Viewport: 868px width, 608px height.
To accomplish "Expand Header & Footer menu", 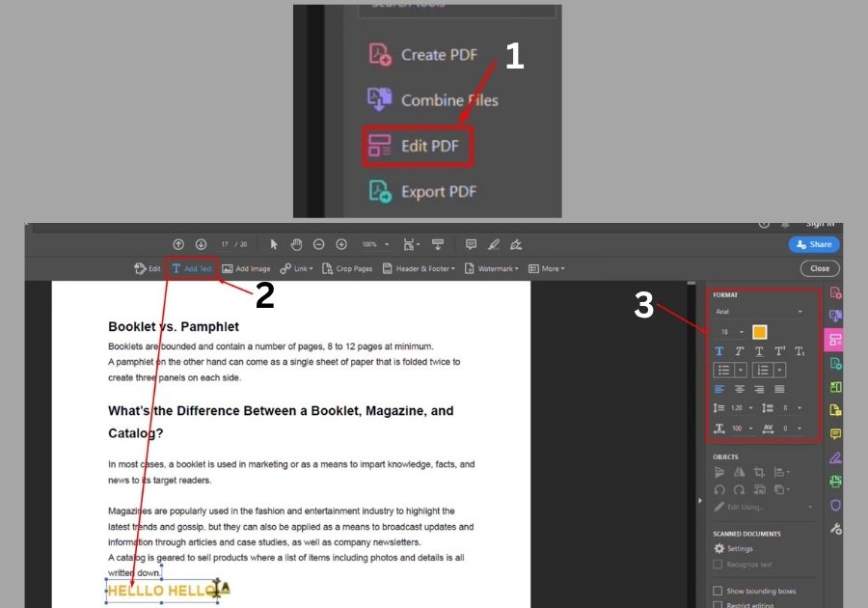I will tap(420, 268).
